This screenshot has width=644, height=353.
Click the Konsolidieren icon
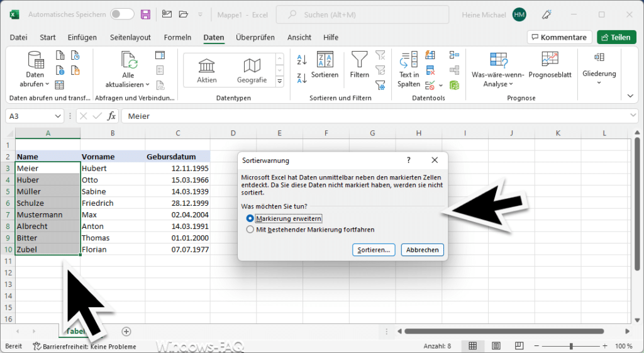[454, 55]
